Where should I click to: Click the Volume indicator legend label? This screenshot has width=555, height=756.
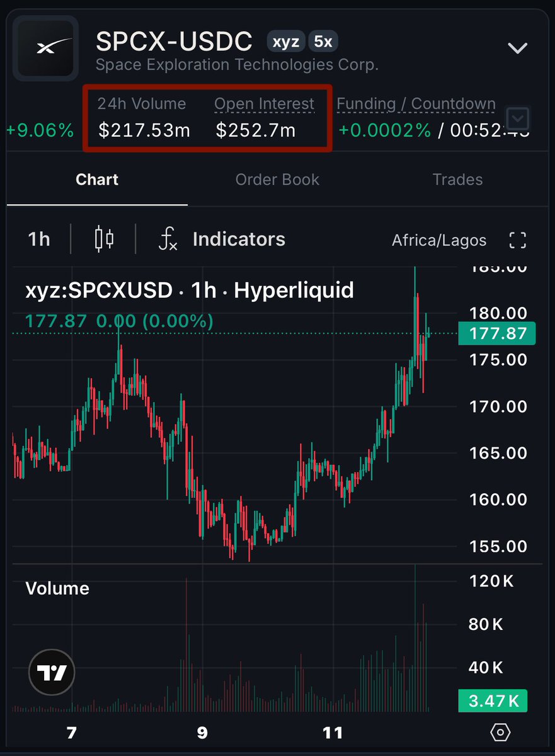point(57,588)
